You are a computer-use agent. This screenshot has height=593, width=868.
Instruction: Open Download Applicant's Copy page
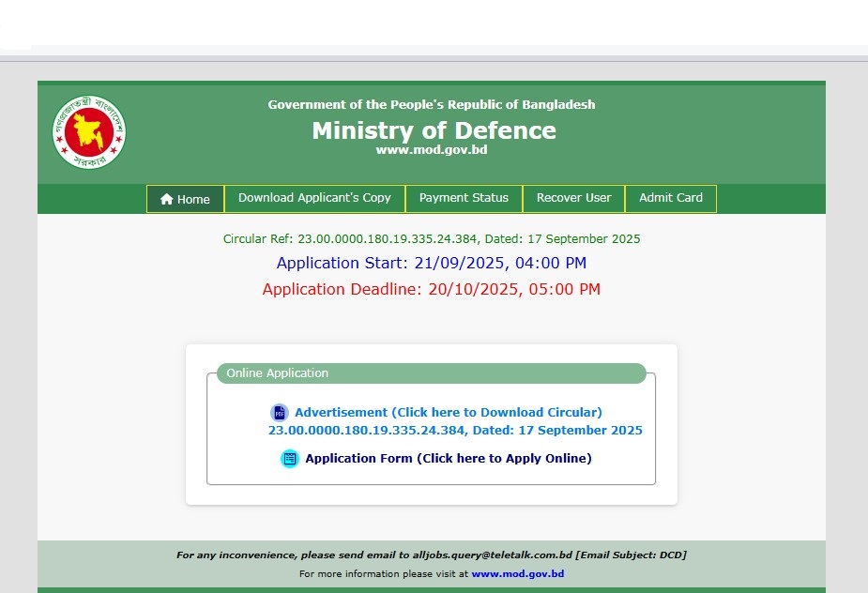314,198
